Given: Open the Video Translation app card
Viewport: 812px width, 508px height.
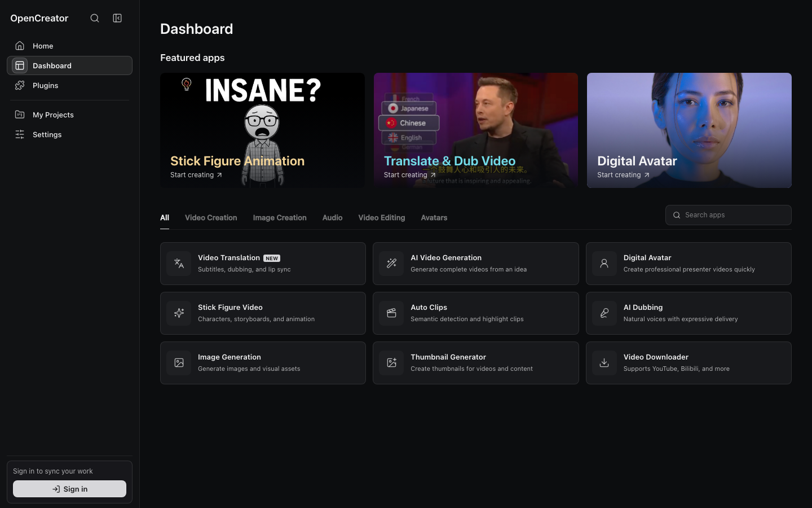Looking at the screenshot, I should pos(263,264).
